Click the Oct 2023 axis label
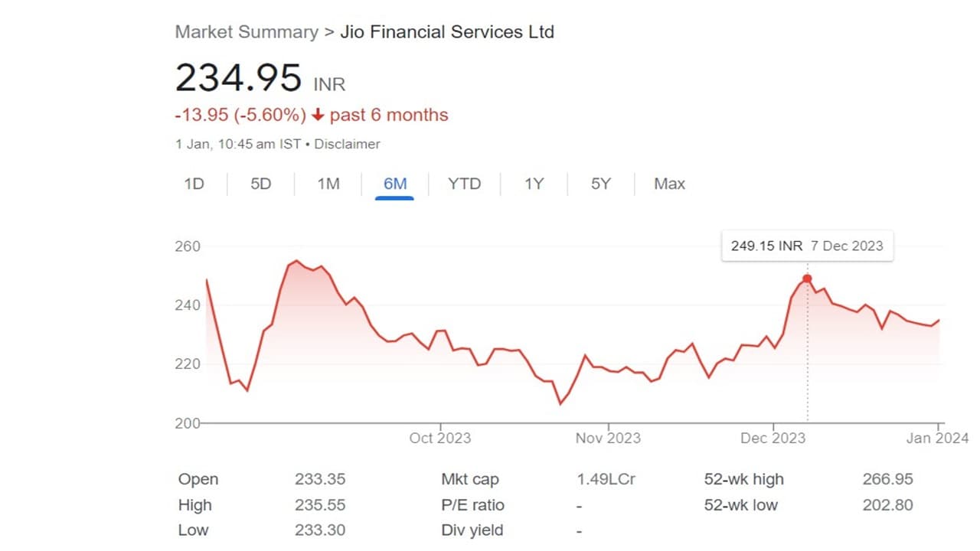The height and width of the screenshot is (551, 980). (x=440, y=439)
